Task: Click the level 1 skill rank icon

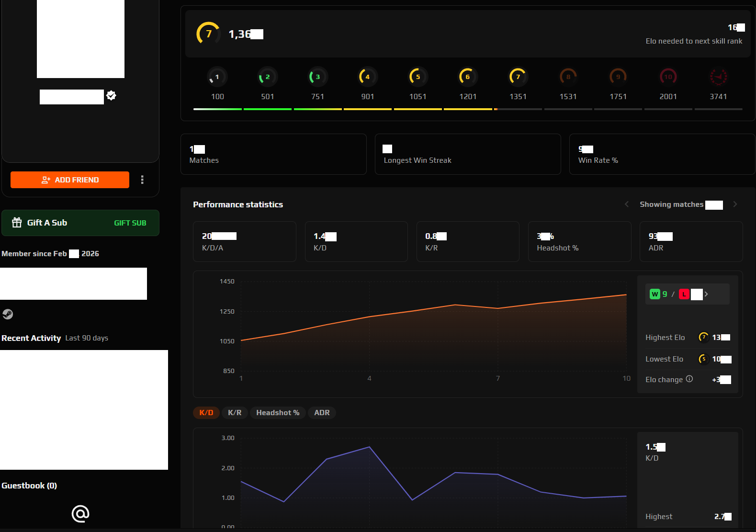Action: coord(217,77)
